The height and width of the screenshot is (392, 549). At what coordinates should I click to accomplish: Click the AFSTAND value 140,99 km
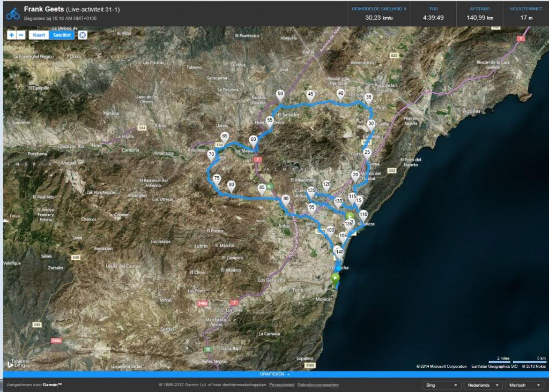[x=480, y=18]
